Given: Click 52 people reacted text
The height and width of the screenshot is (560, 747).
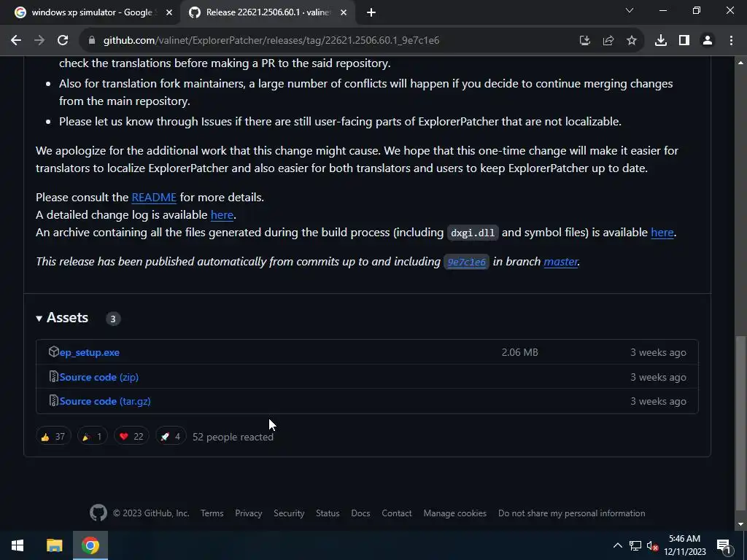Looking at the screenshot, I should [233, 437].
